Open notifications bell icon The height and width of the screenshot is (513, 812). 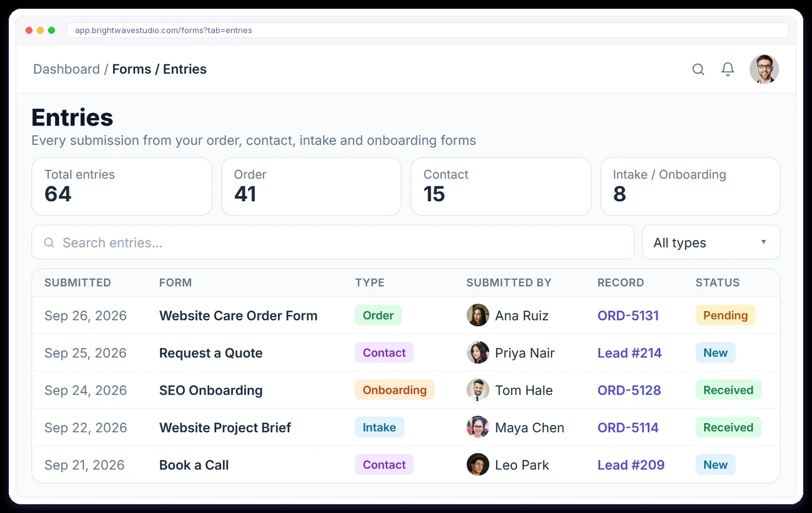tap(728, 69)
